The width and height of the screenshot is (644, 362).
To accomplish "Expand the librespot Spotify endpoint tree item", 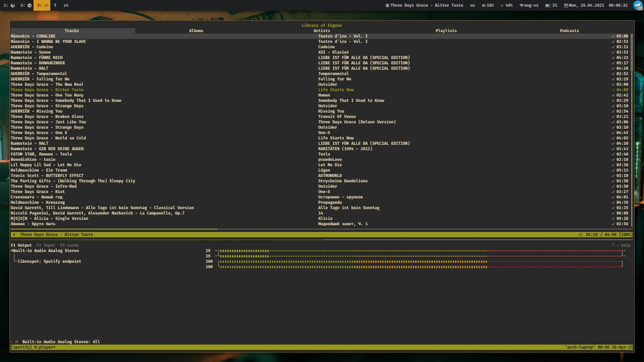I will click(x=49, y=261).
